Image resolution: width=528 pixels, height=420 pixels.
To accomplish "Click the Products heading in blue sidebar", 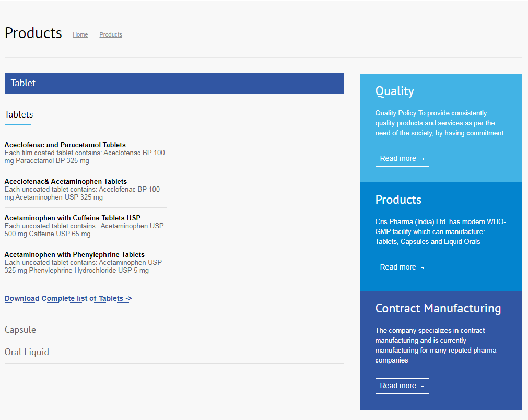I will click(398, 200).
